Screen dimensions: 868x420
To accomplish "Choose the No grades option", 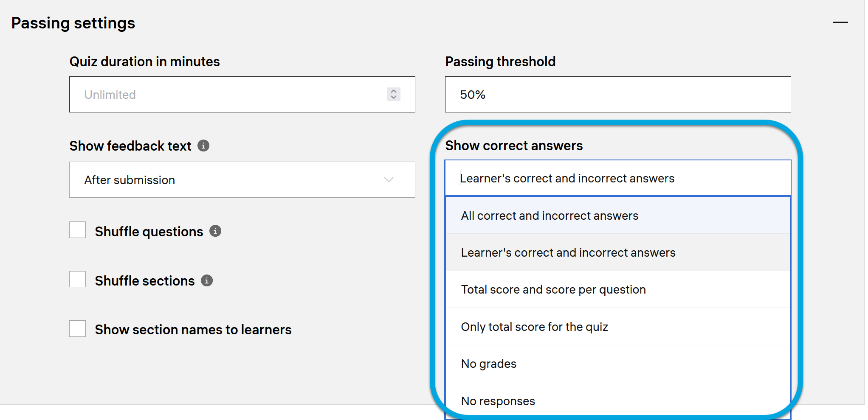I will pos(488,364).
